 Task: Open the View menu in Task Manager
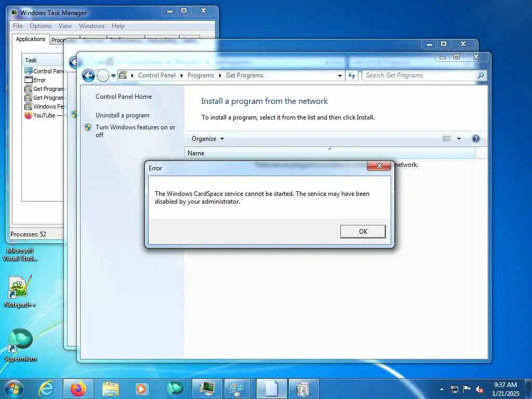tap(65, 26)
